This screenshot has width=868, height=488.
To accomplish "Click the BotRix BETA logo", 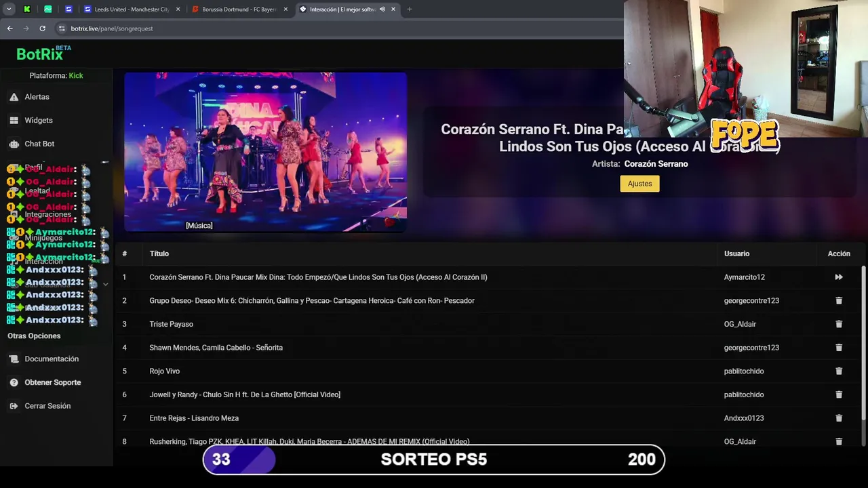I will (x=43, y=54).
